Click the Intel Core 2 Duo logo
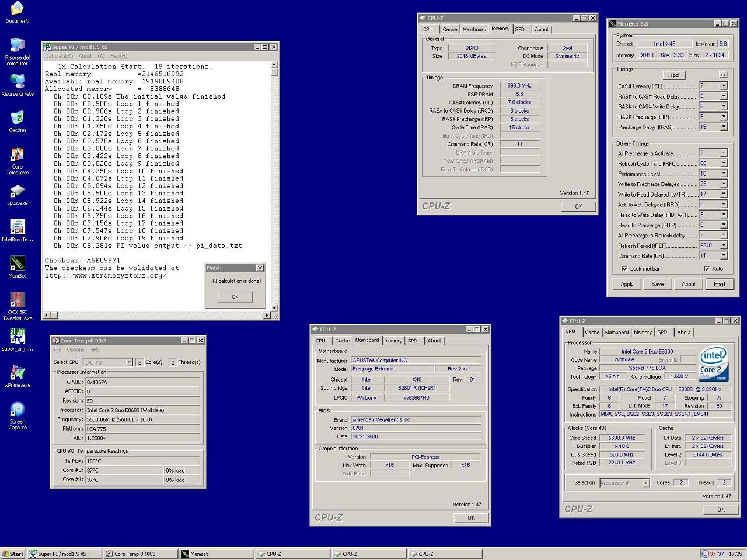Viewport: 747px width, 560px height. tap(713, 363)
